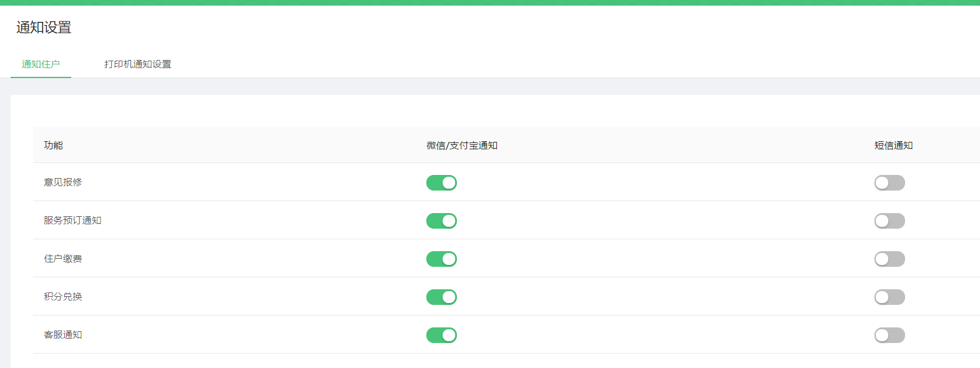The height and width of the screenshot is (368, 980).
Task: Disable WeChat/Alipay notification for 意见报修
Action: 441,182
